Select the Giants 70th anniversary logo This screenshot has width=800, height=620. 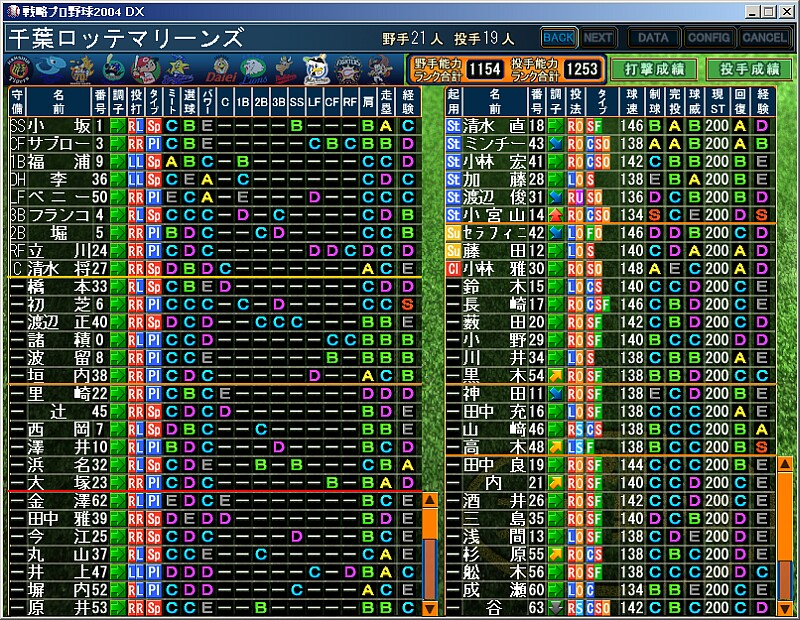[x=83, y=69]
